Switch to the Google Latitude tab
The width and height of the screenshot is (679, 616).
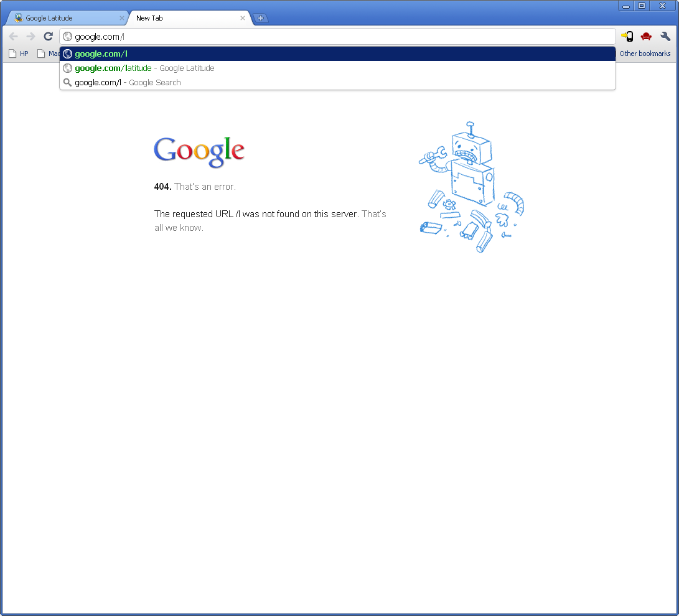pos(67,18)
